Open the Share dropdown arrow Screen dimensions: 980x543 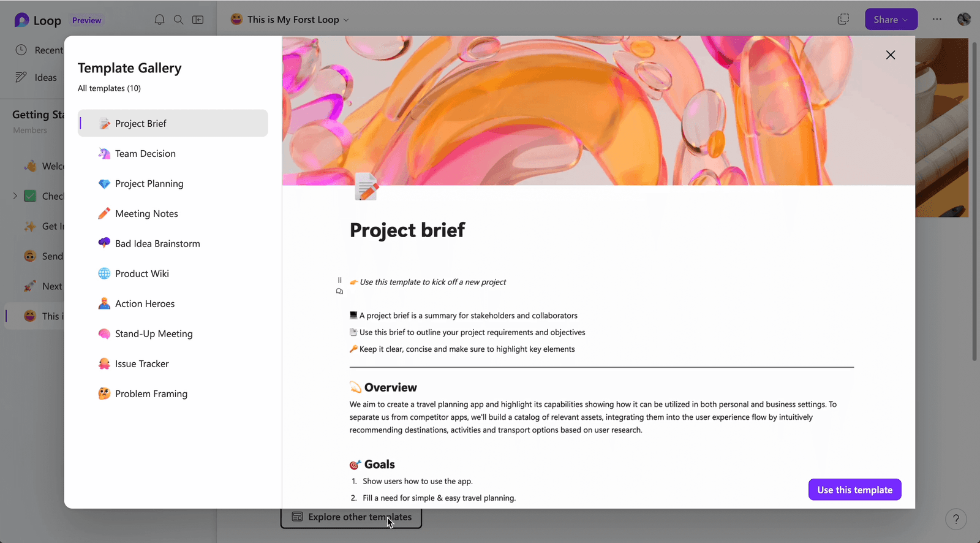pos(905,19)
